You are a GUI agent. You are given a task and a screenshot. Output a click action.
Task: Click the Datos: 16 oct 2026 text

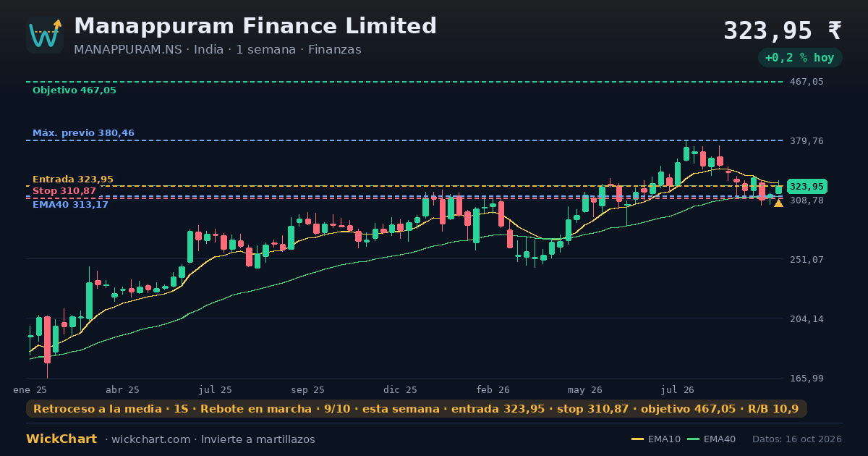[797, 439]
